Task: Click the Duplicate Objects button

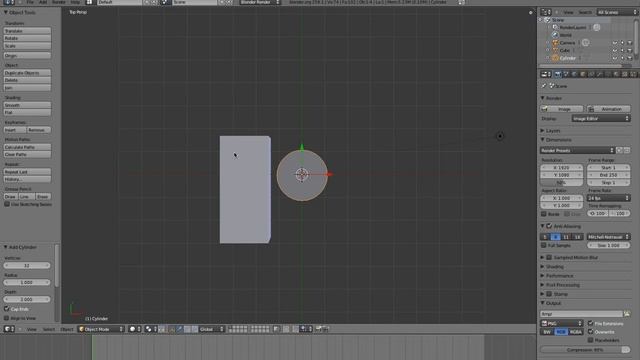Action: pyautogui.click(x=27, y=73)
